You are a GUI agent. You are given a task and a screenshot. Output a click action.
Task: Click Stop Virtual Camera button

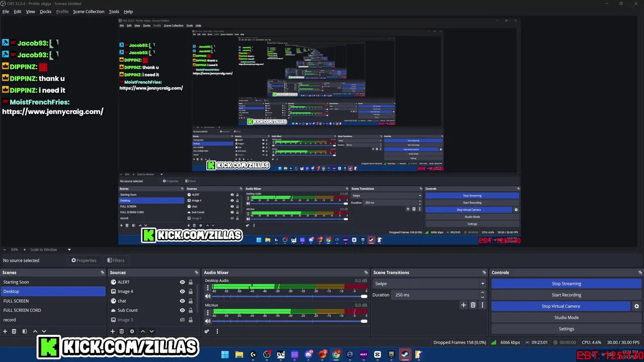click(560, 306)
